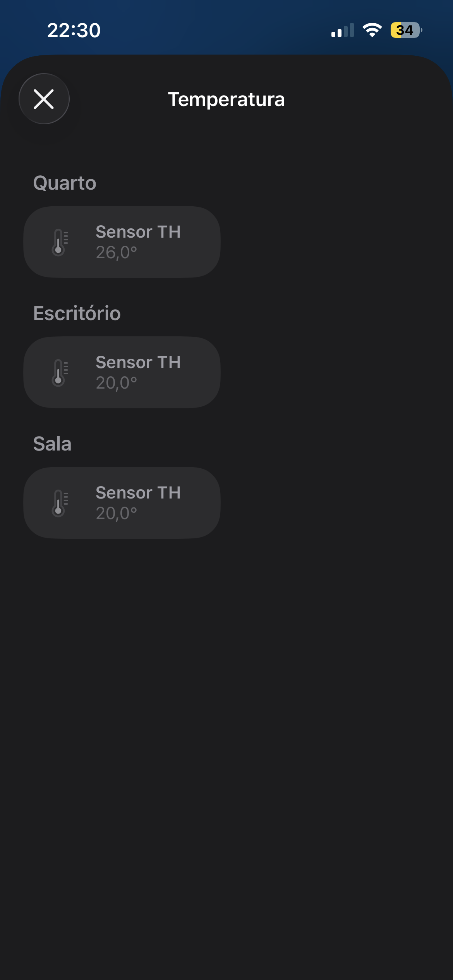Tap the thermometer icon in Quarto's sensor
This screenshot has width=453, height=980.
click(59, 242)
